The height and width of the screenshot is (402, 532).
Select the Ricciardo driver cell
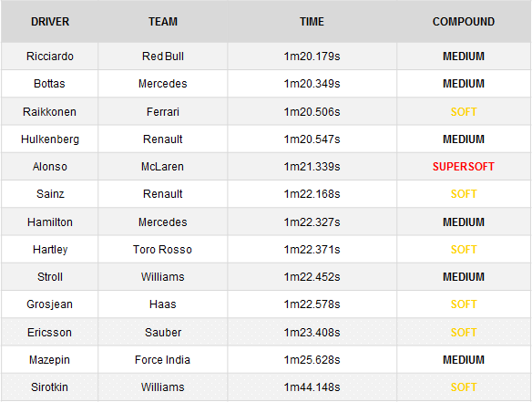pyautogui.click(x=50, y=57)
